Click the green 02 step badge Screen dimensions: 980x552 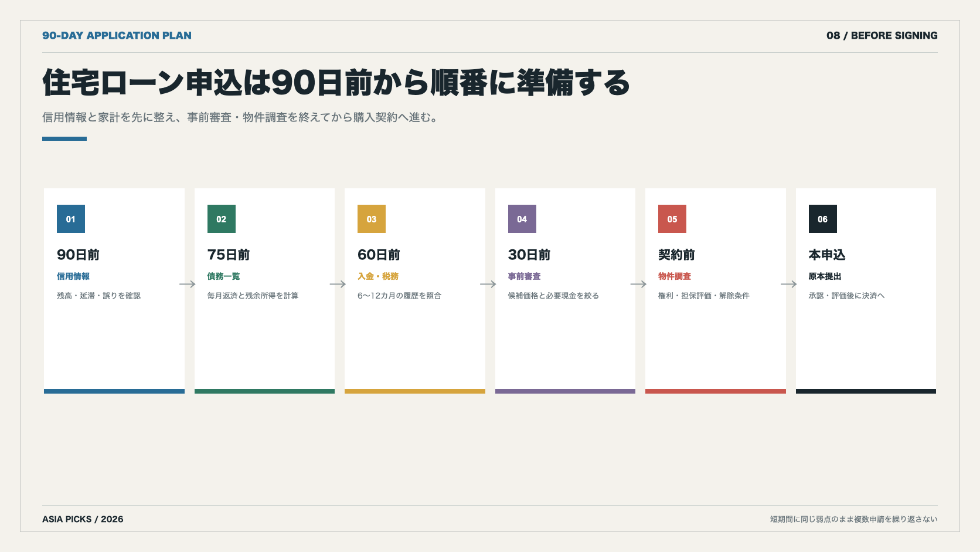click(222, 219)
